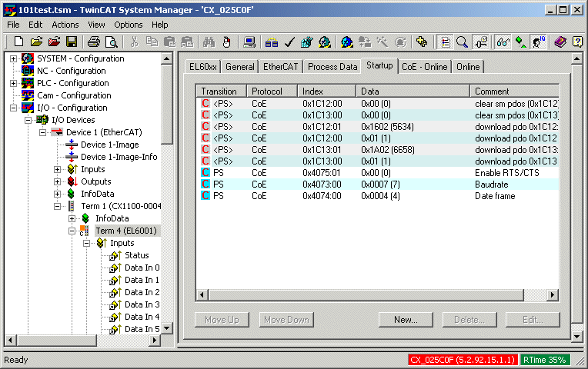Open the Actions menu
The width and height of the screenshot is (588, 369).
click(65, 25)
